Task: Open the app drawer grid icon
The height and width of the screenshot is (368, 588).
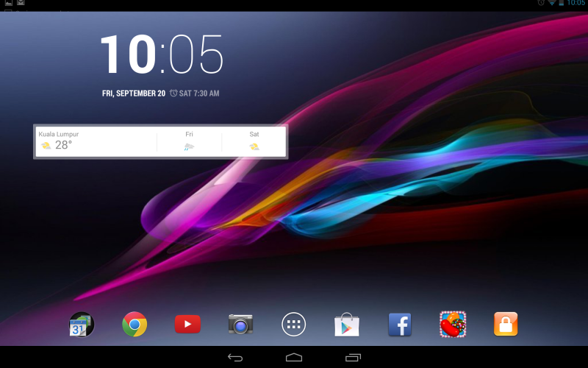Action: tap(293, 325)
